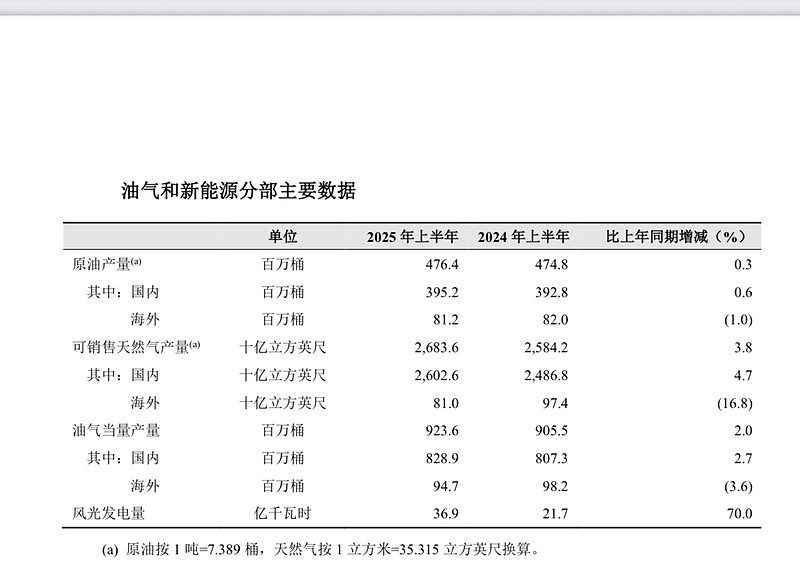
Task: Click the value 923.6
Action: coord(442,431)
